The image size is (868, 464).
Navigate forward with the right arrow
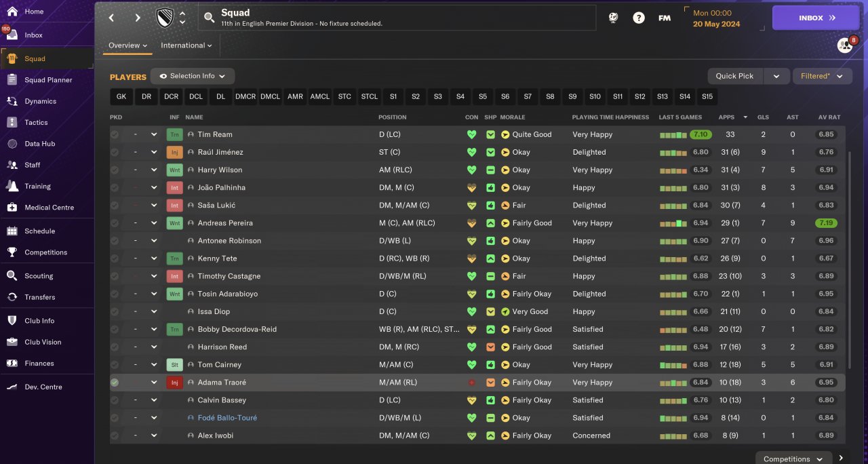[x=138, y=18]
